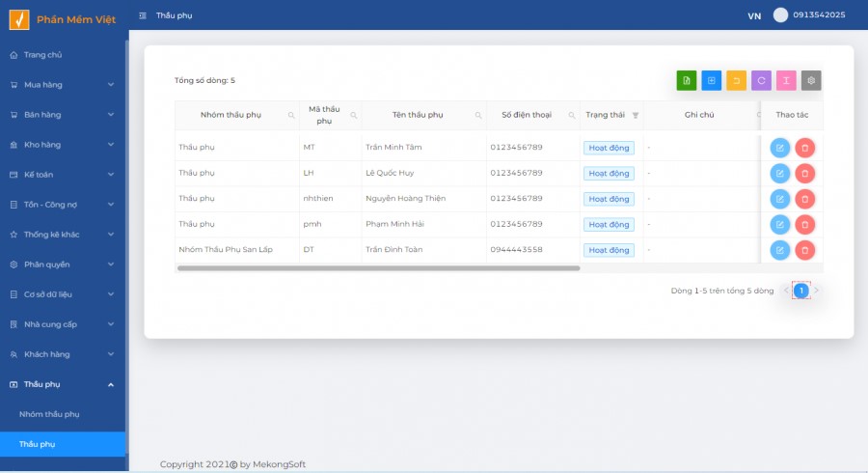The image size is (868, 473).
Task: Click the Ghi chú column header
Action: tap(699, 115)
